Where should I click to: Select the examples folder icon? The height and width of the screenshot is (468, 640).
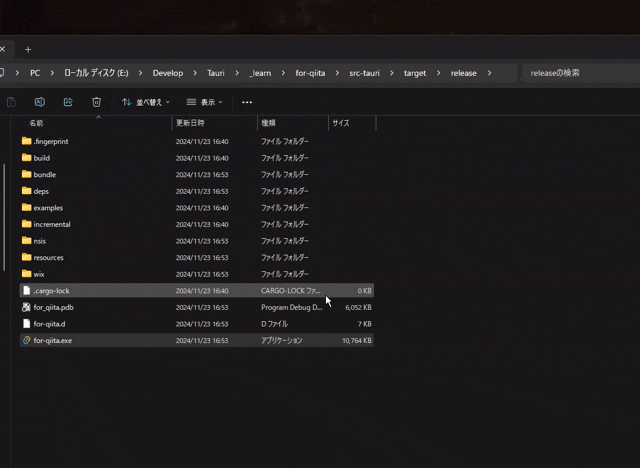tap(27, 208)
